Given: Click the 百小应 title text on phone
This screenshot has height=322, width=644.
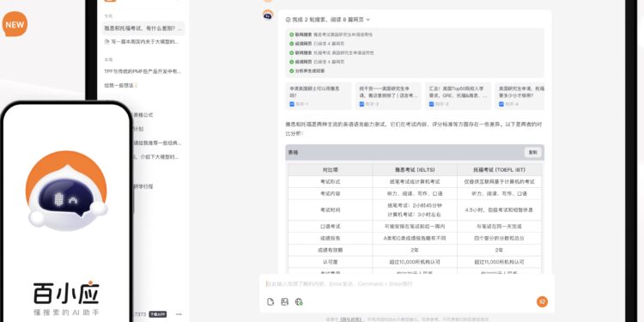Looking at the screenshot, I should tap(66, 293).
